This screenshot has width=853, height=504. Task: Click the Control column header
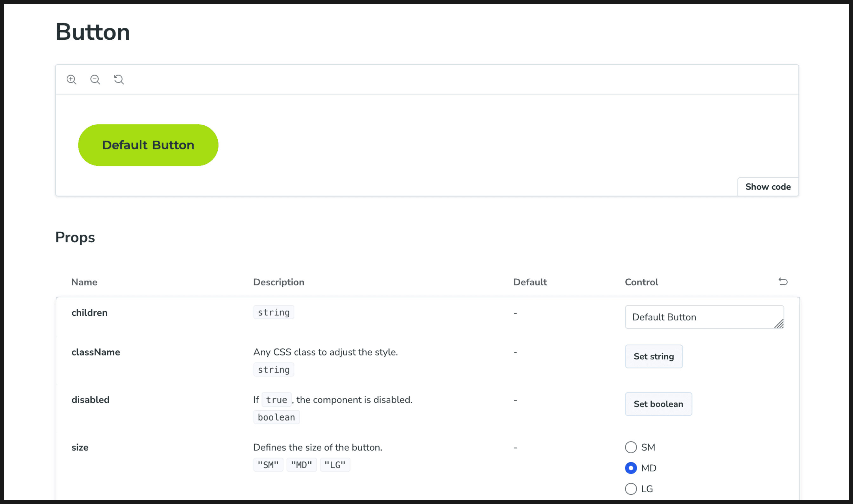coord(641,282)
